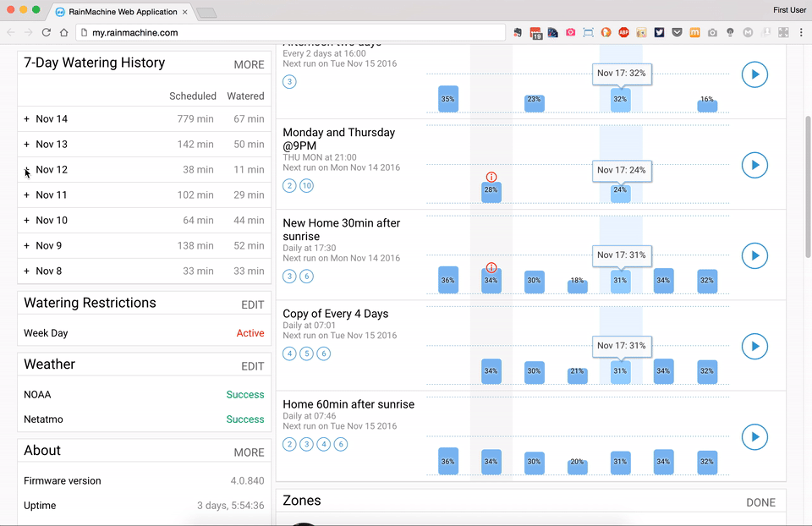This screenshot has width=812, height=526.
Task: Run the New Home 30min after sunrise program
Action: (x=754, y=255)
